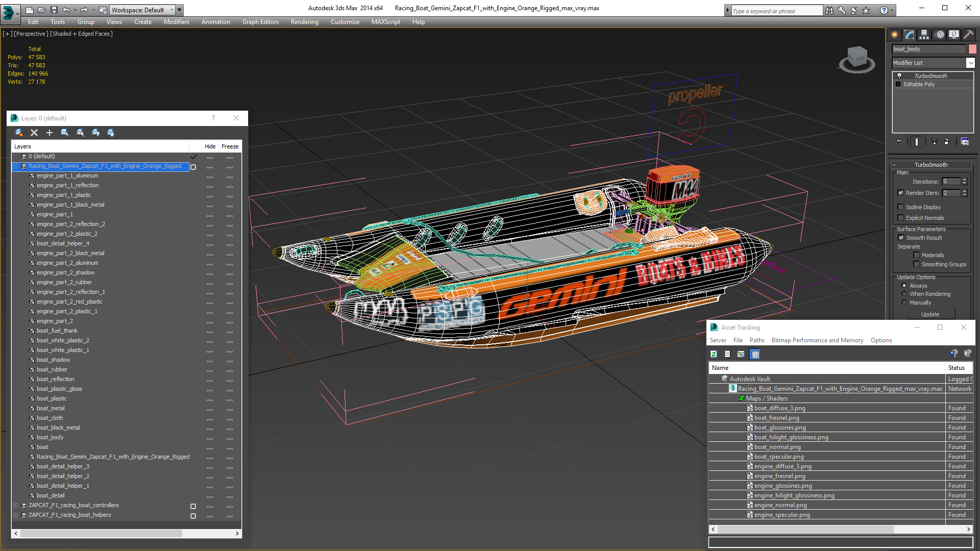Screen dimensions: 980x551
Task: Select When Rendering update option
Action: [x=904, y=294]
